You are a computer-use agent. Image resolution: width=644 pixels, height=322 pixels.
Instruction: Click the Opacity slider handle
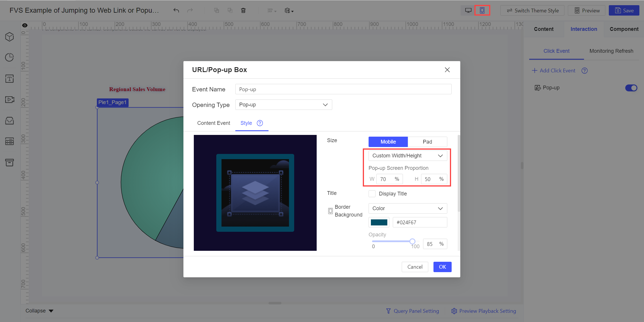coord(412,241)
